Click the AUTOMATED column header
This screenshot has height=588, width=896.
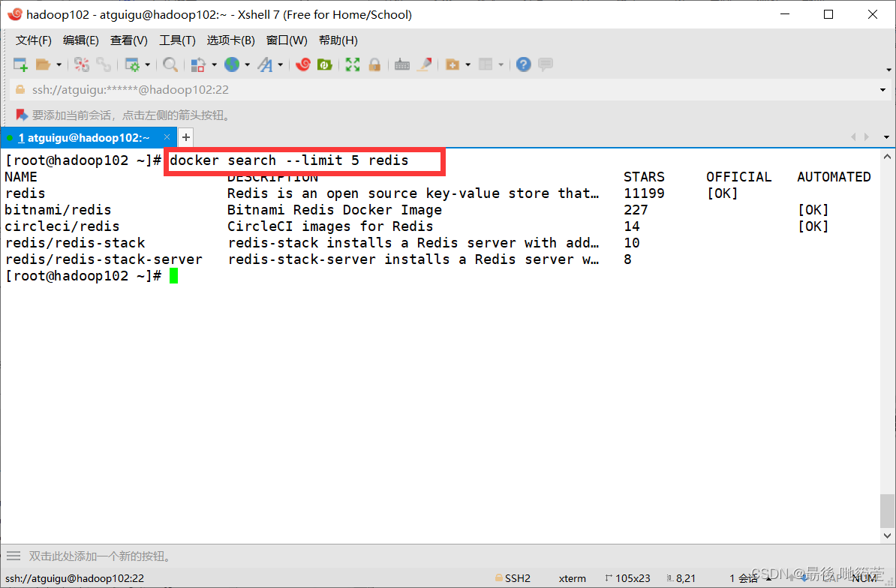pos(834,177)
